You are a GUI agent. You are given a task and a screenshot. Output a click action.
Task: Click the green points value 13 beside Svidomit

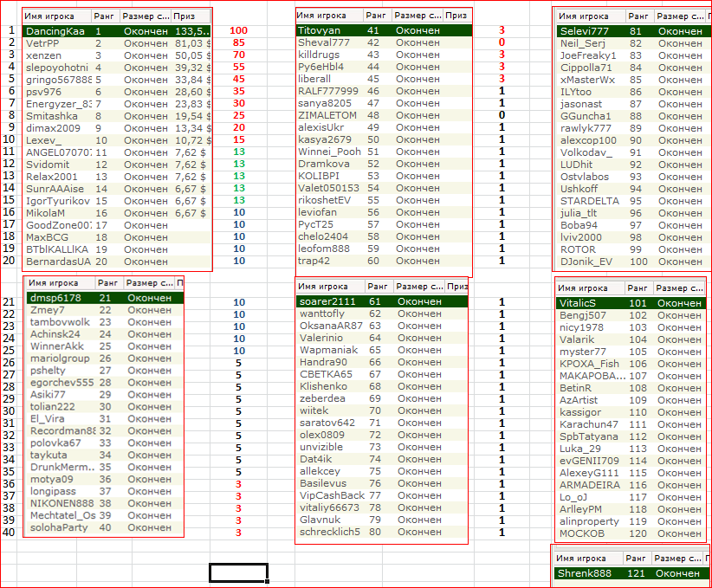click(239, 164)
